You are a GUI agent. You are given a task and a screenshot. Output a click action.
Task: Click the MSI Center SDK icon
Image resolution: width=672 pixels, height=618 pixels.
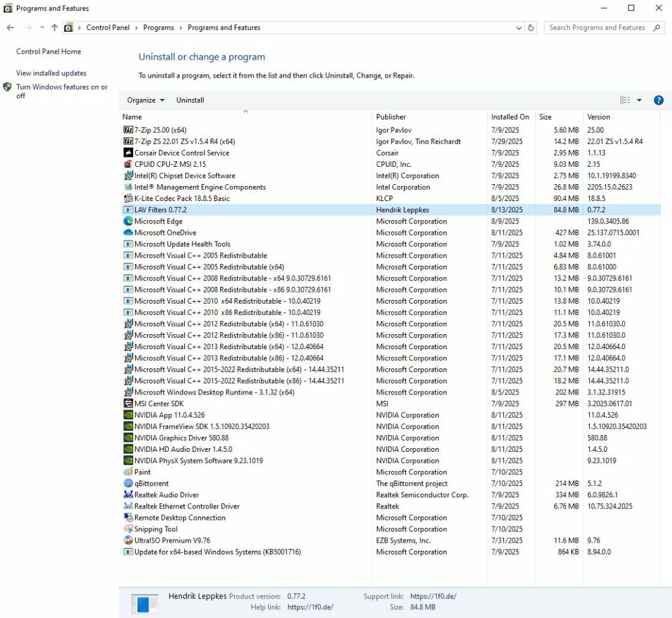click(x=128, y=404)
